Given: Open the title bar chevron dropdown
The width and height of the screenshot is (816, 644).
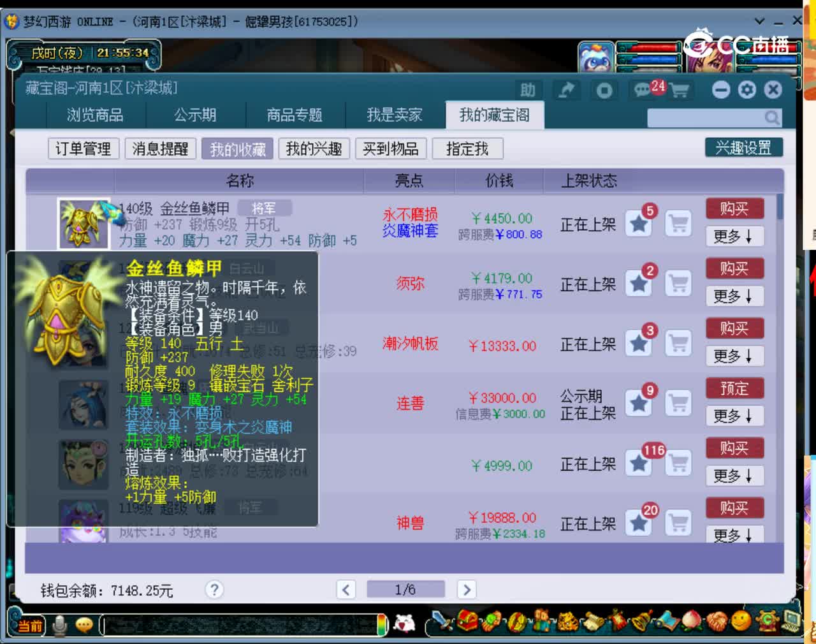Looking at the screenshot, I should [759, 21].
